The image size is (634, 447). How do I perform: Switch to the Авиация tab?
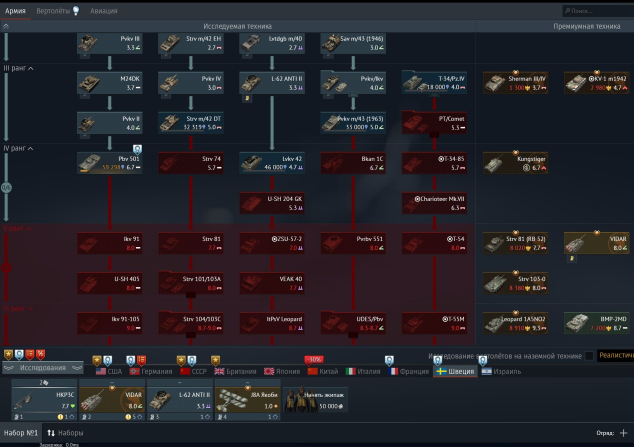coord(103,10)
